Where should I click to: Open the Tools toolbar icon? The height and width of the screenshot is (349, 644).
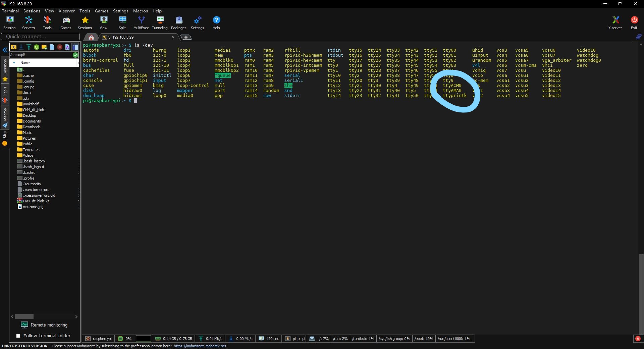click(47, 23)
